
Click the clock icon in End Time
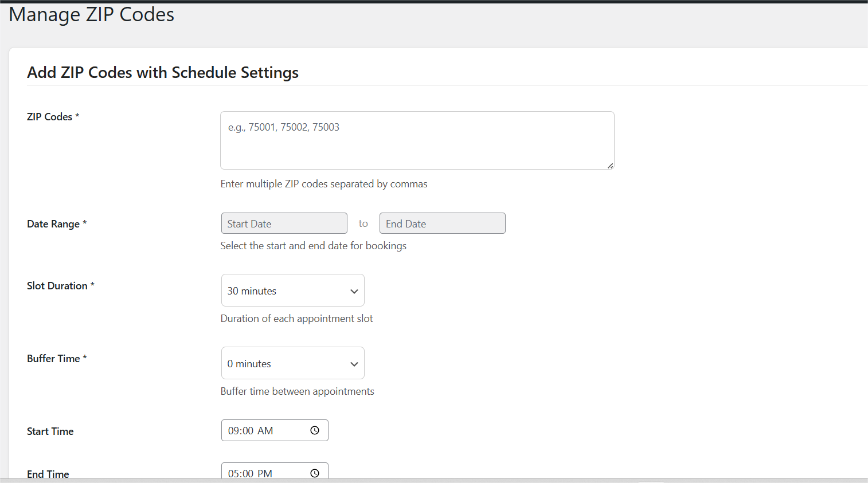315,473
